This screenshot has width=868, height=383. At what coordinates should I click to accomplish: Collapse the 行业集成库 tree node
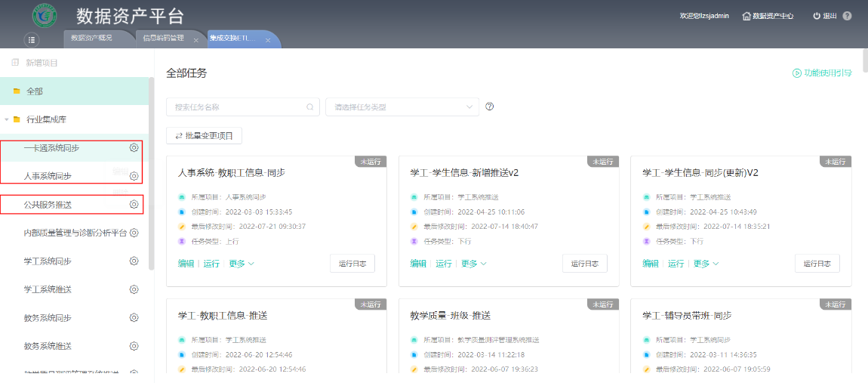point(7,119)
